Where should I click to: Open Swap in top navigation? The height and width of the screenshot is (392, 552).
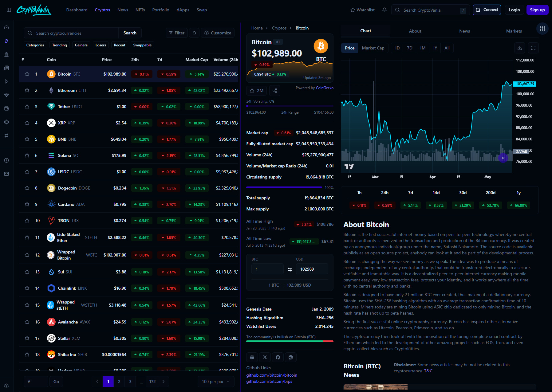tap(202, 10)
